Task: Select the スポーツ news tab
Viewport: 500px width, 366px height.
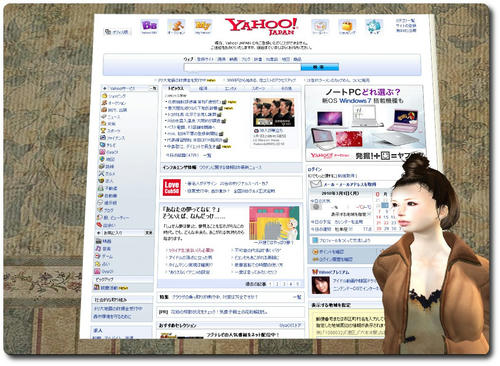Action: pos(259,88)
